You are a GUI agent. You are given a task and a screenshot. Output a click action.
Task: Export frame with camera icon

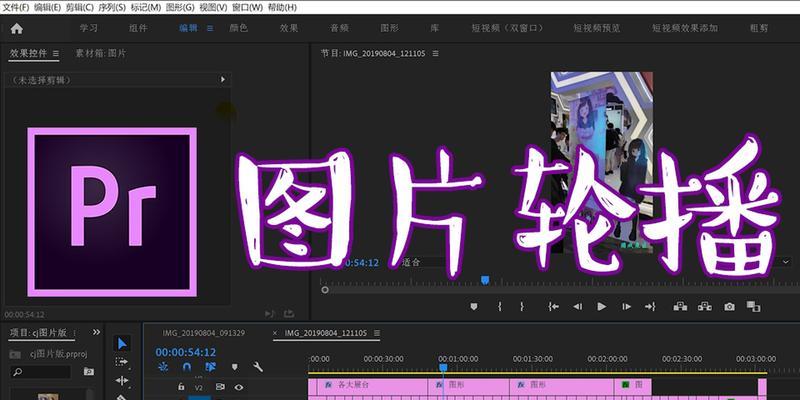[730, 307]
